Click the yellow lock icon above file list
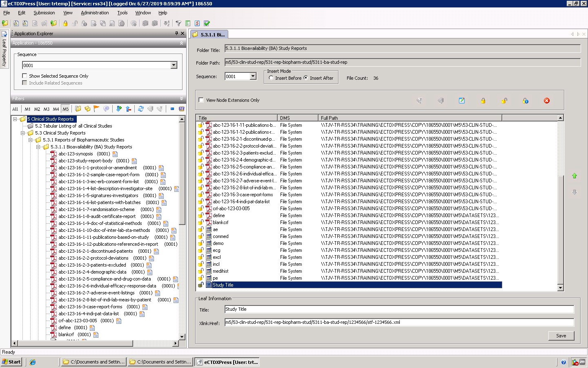The width and height of the screenshot is (588, 368). (x=483, y=101)
